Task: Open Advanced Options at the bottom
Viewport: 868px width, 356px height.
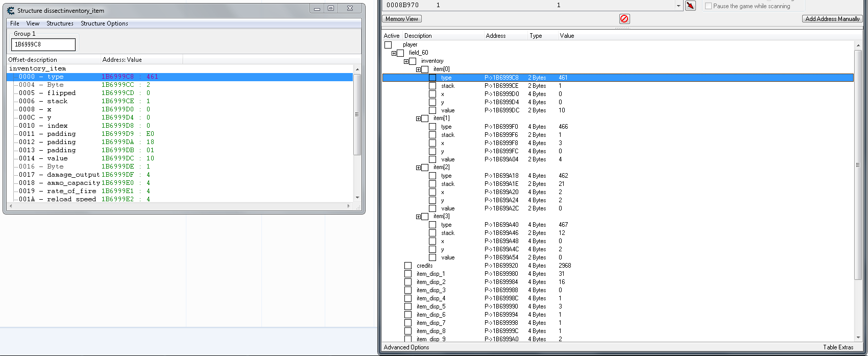Action: tap(406, 347)
